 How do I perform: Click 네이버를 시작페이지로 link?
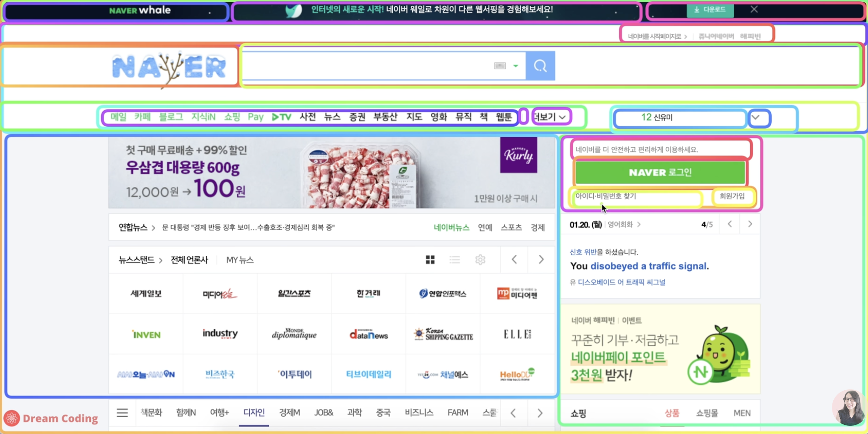coord(657,36)
